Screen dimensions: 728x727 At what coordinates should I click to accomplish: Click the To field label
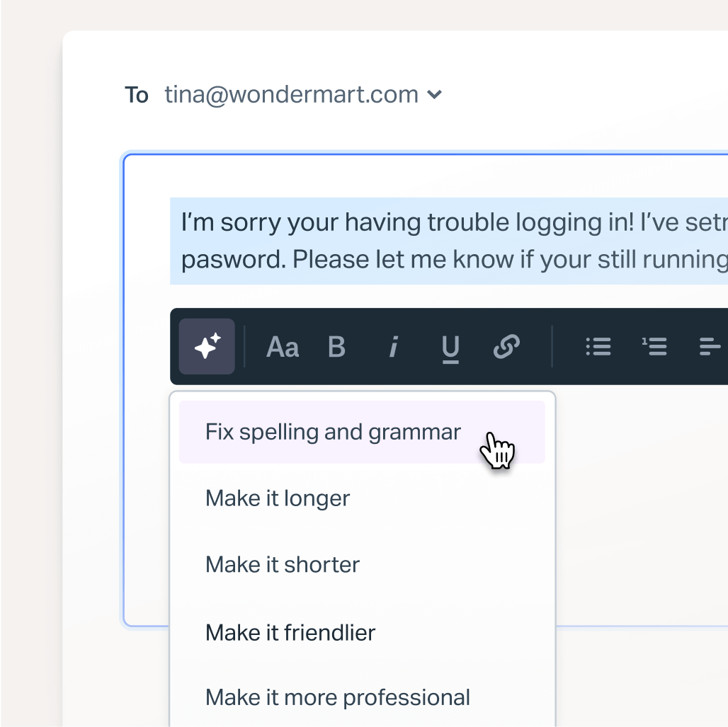tap(137, 95)
